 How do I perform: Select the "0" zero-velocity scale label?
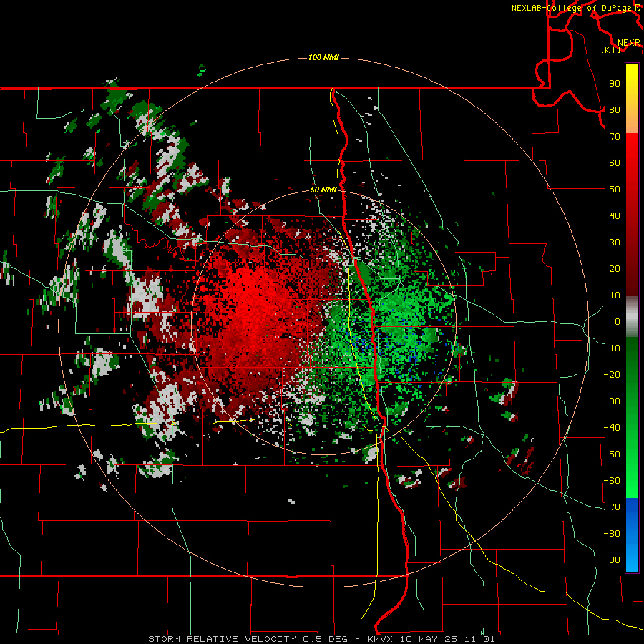(x=618, y=321)
